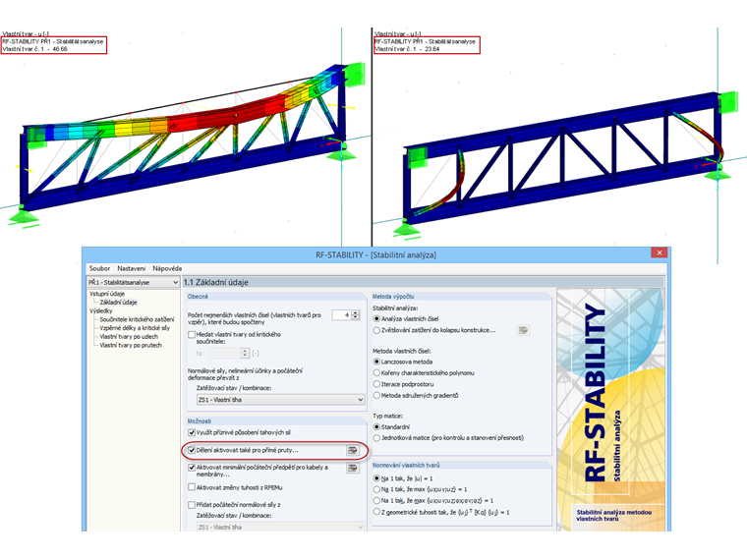
Task: Open settings icon for member division option
Action: pos(353,450)
